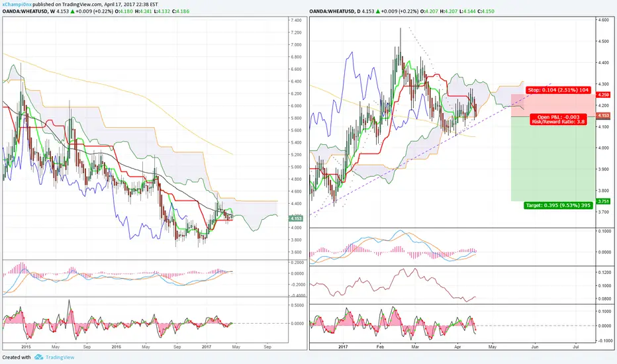This screenshot has height=364, width=617.
Task: Click the green 3.751 target price tag
Action: click(x=603, y=201)
